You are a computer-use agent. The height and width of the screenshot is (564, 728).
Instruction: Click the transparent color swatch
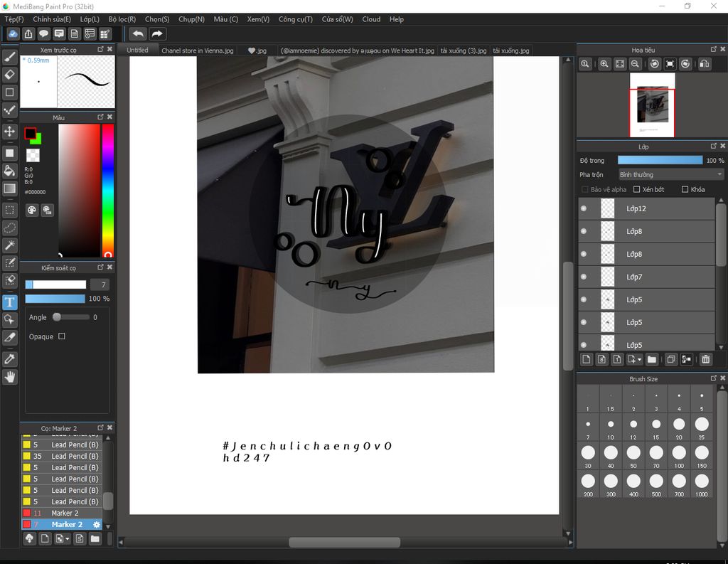coord(33,155)
